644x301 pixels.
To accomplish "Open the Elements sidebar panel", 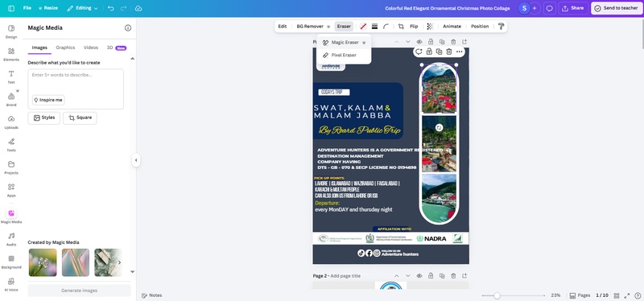I will [11, 54].
